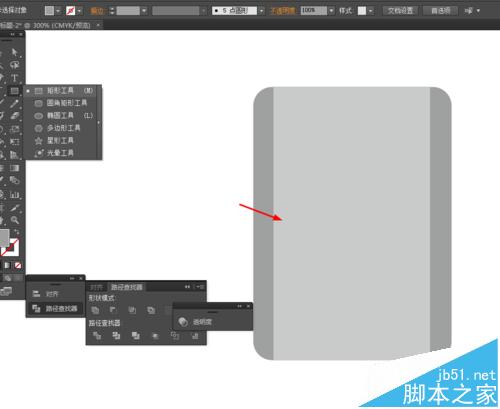Select the Slice tool

tap(15, 208)
